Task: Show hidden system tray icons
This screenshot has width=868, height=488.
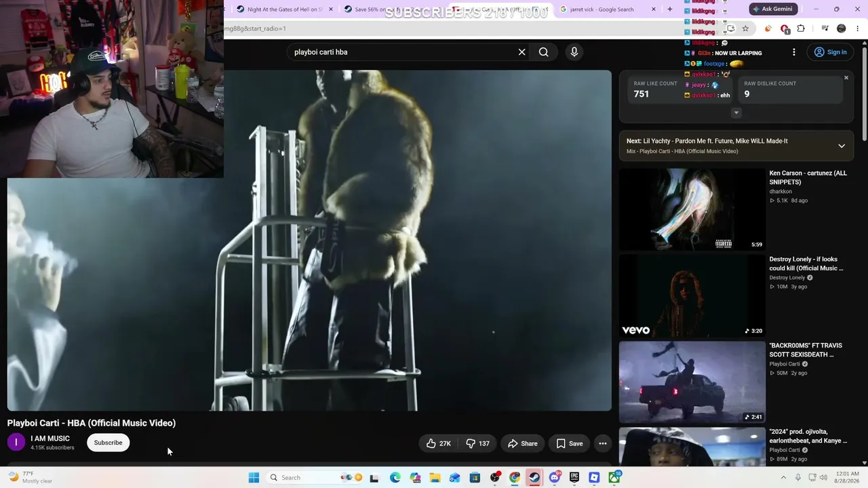Action: tap(783, 478)
